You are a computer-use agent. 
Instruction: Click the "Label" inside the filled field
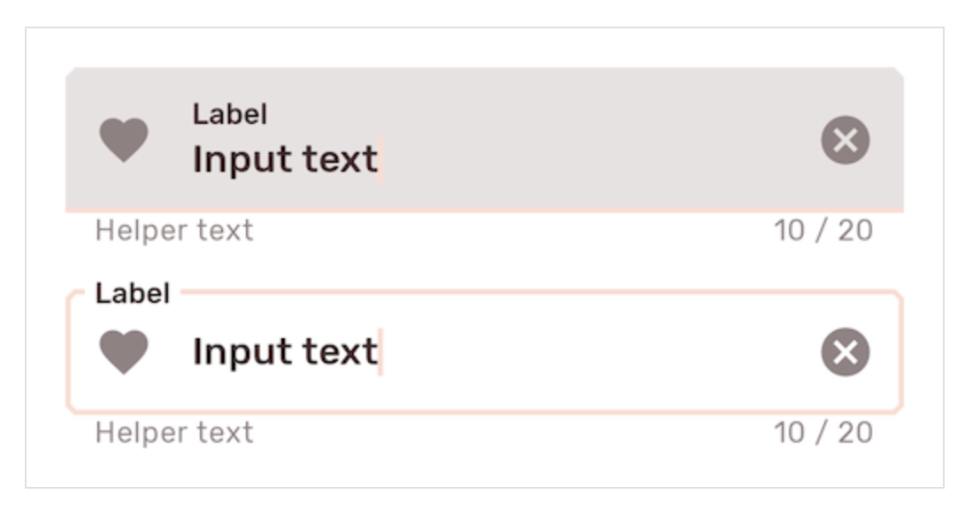pos(230,114)
